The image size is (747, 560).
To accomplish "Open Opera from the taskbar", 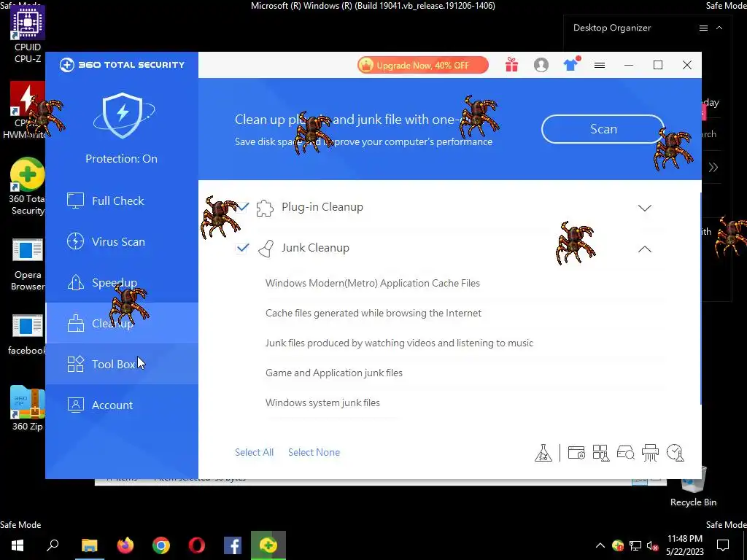I will [197, 545].
